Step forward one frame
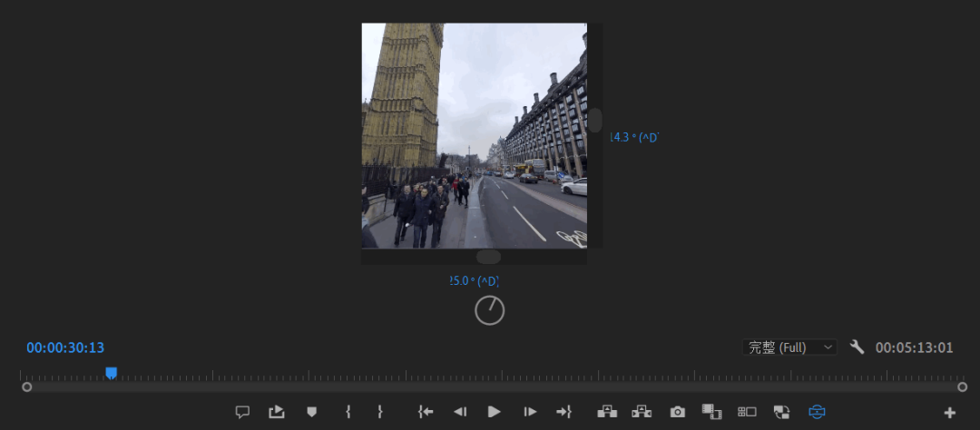 coord(530,412)
